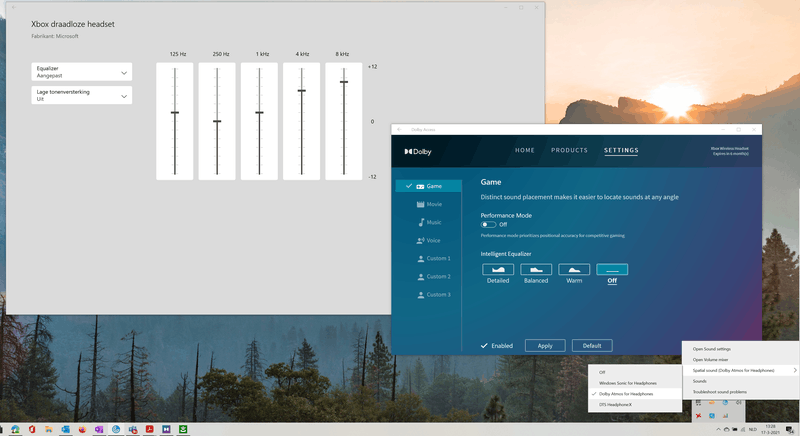Click the Default button in Dolby
This screenshot has height=436, width=800.
(592, 346)
